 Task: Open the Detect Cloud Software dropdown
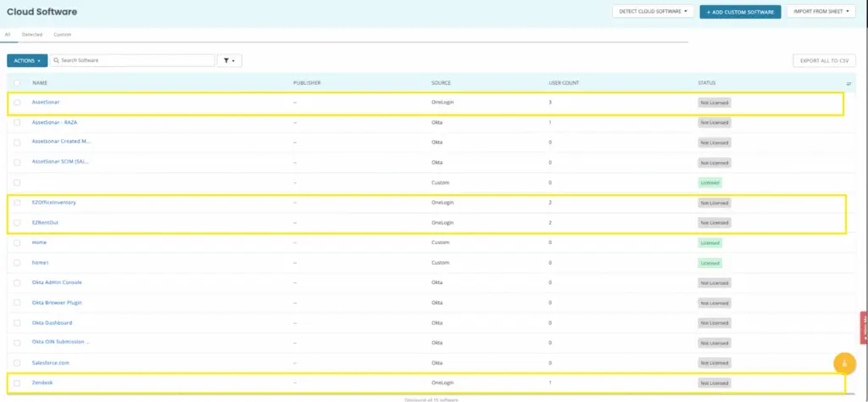[653, 12]
